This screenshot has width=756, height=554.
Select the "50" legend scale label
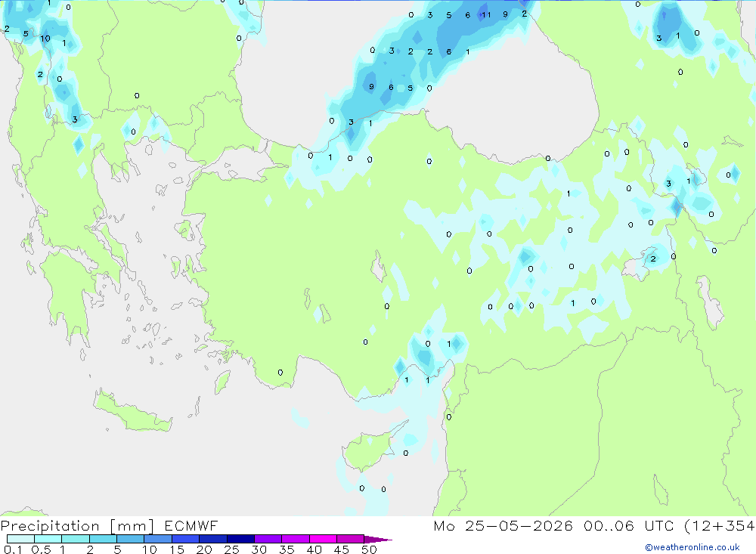[x=369, y=549]
